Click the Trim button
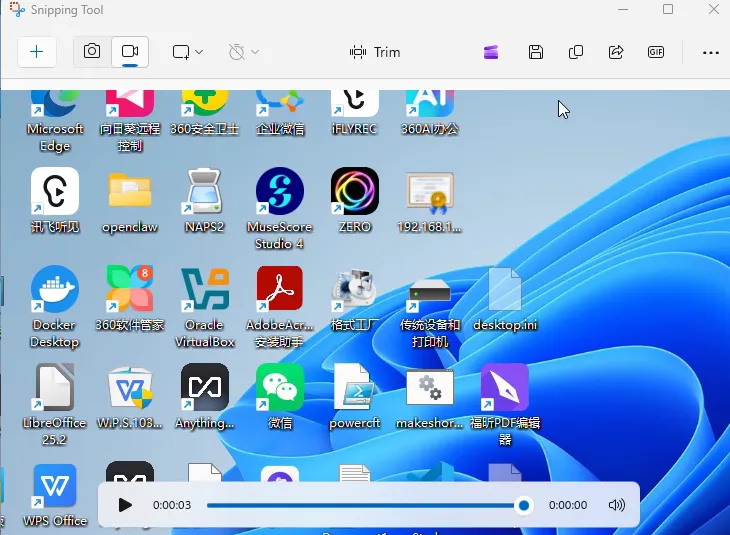This screenshot has height=535, width=730. (375, 52)
